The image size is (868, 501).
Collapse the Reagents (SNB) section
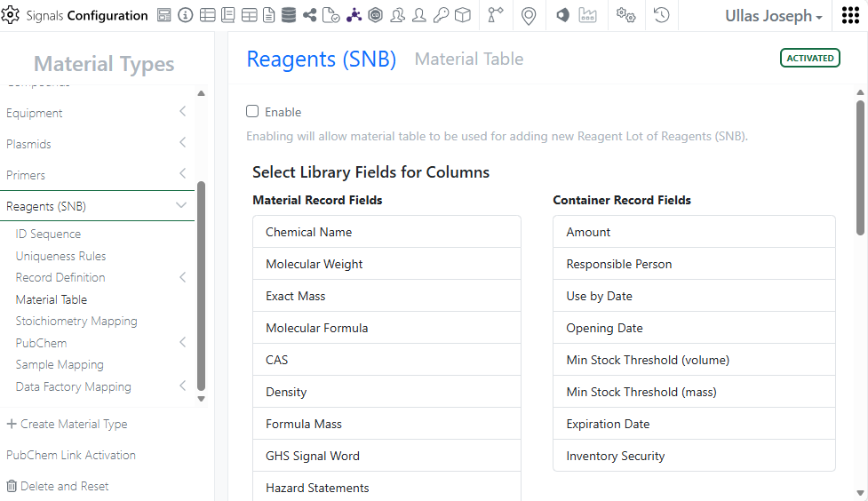coord(181,206)
